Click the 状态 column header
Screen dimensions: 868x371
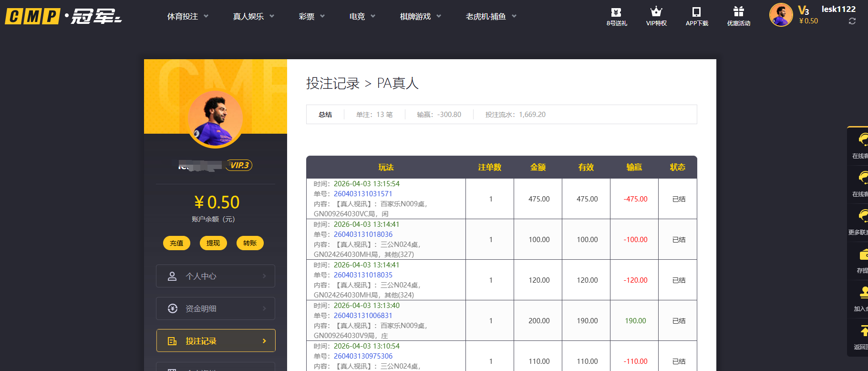point(678,167)
